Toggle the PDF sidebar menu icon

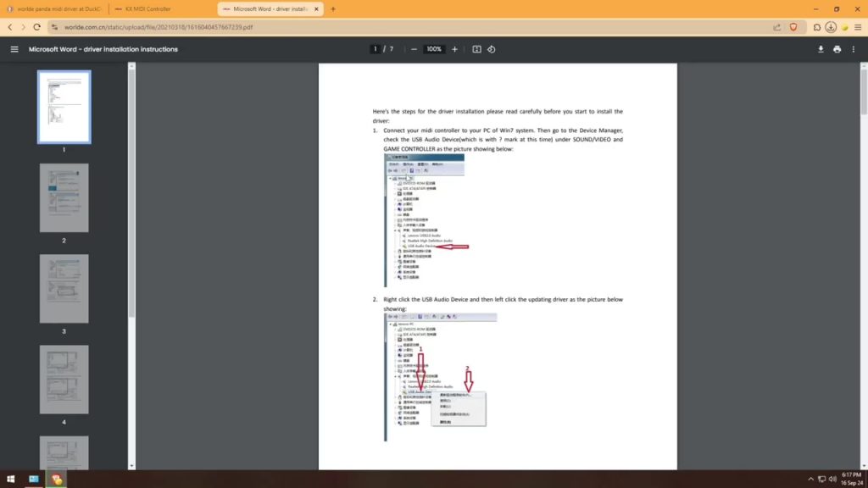click(x=14, y=49)
